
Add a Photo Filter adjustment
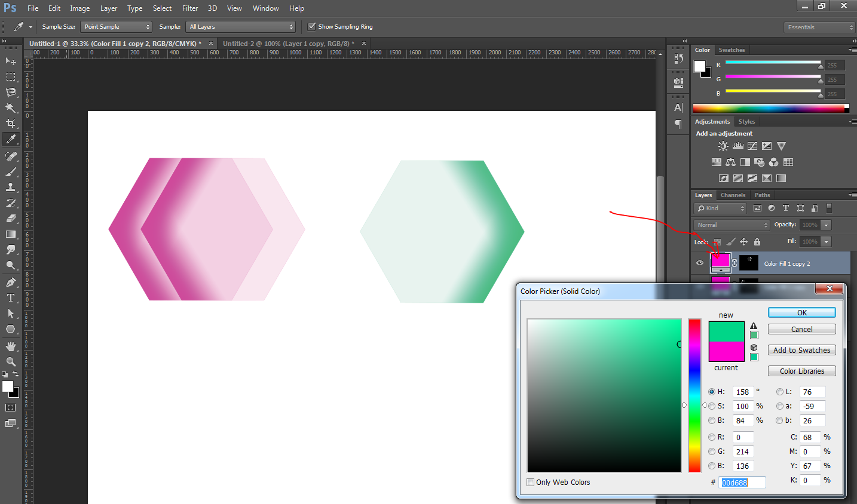(759, 162)
